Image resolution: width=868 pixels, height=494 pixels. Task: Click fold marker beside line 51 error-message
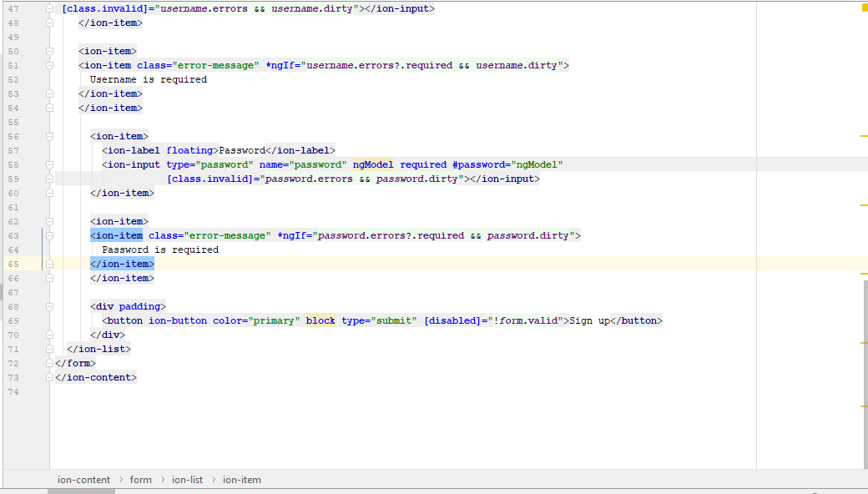pos(50,65)
